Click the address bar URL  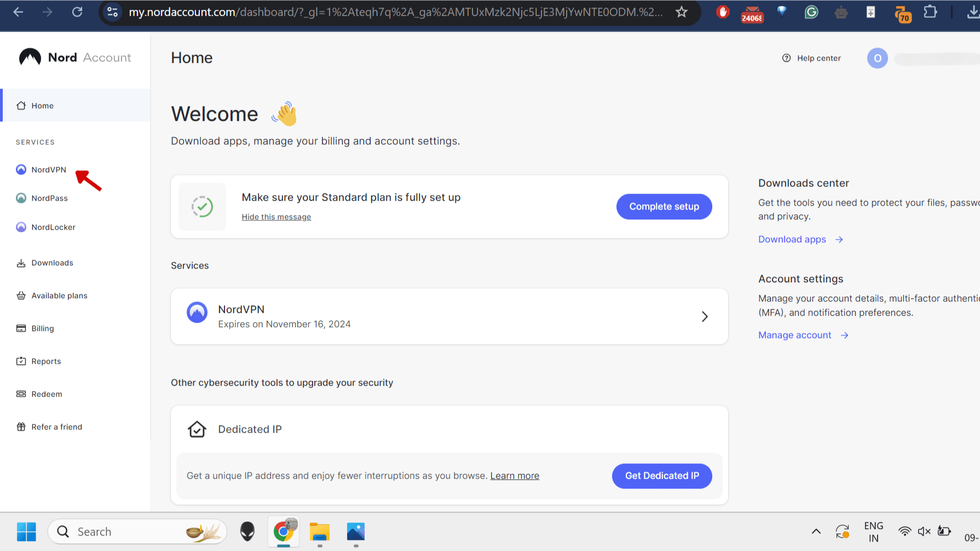tap(395, 12)
